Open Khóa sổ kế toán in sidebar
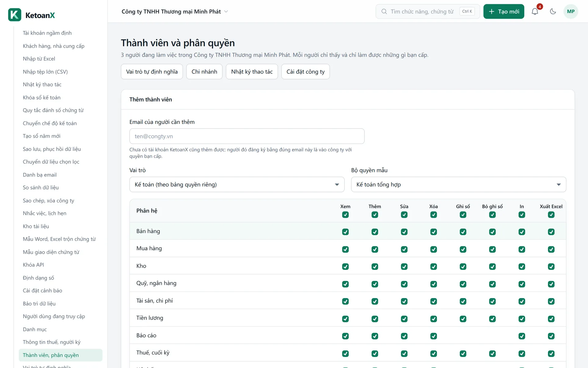The height and width of the screenshot is (368, 588). (x=42, y=98)
